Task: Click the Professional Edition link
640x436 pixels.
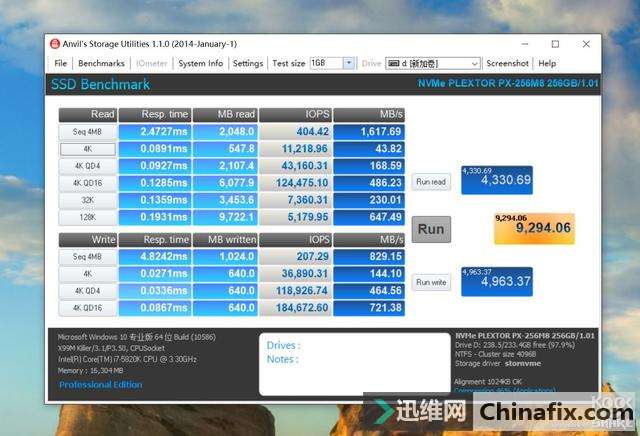Action: (100, 385)
